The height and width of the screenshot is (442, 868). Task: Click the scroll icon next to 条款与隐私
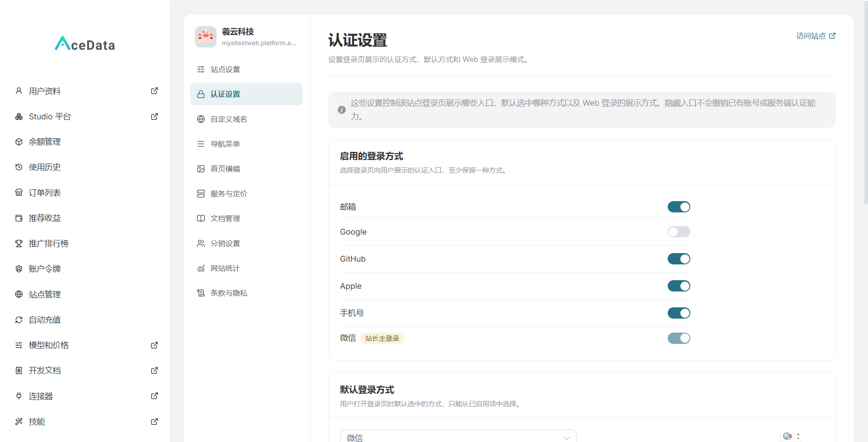(201, 293)
